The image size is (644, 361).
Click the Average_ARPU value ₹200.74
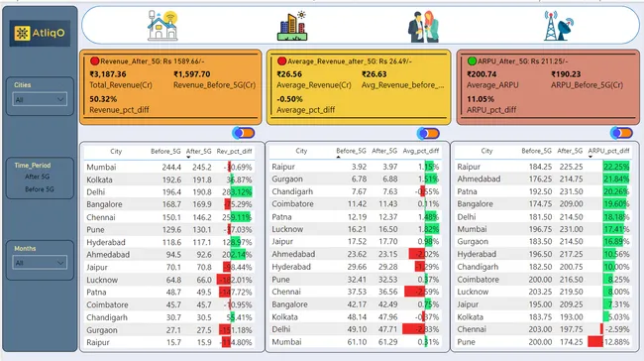[x=482, y=74]
